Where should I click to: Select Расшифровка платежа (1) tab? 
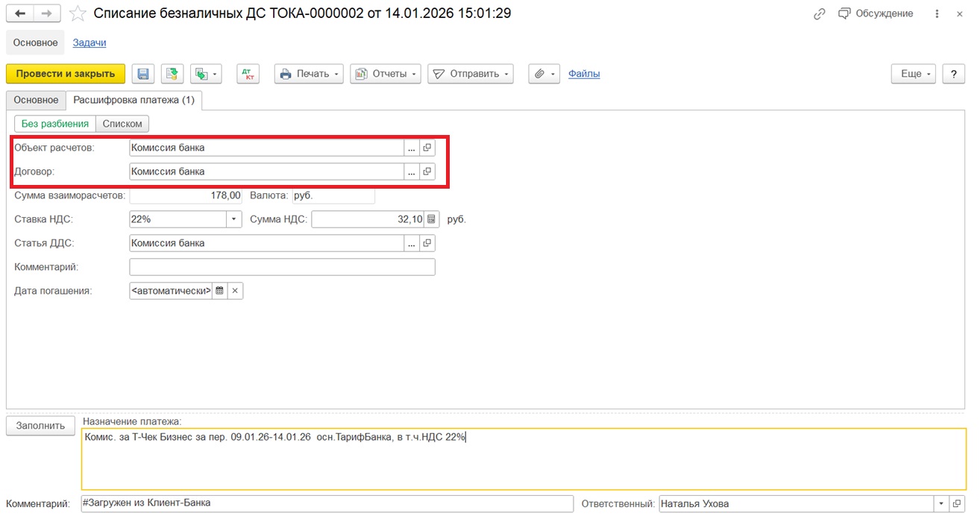coord(134,100)
